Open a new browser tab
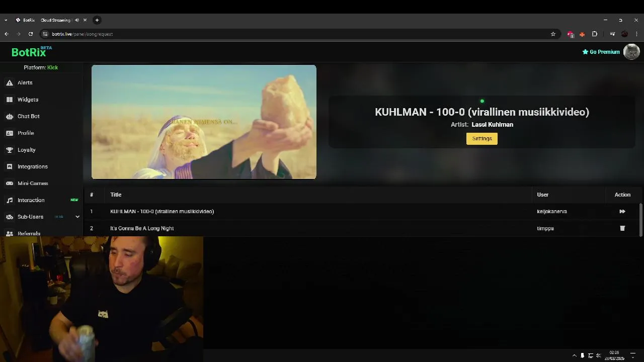The height and width of the screenshot is (362, 644). [97, 20]
